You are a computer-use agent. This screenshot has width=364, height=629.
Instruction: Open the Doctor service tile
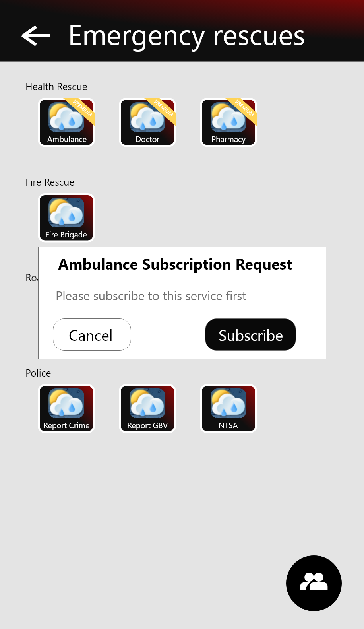coord(147,122)
